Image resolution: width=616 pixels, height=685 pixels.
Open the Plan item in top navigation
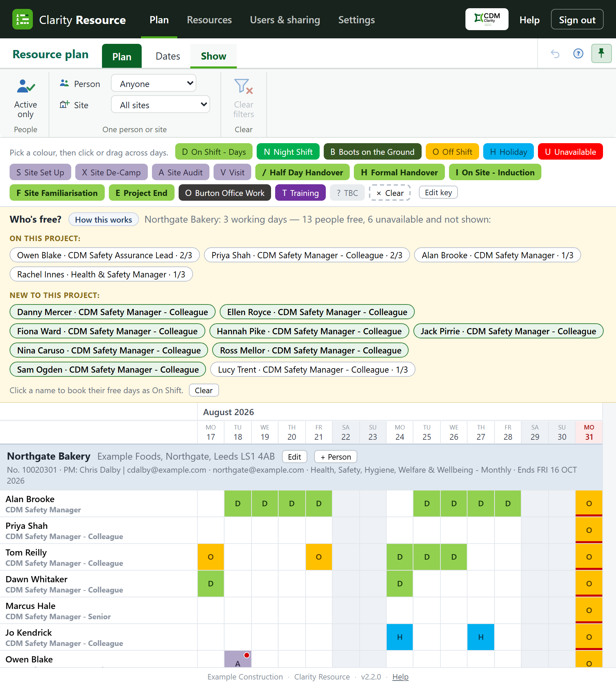pyautogui.click(x=159, y=20)
